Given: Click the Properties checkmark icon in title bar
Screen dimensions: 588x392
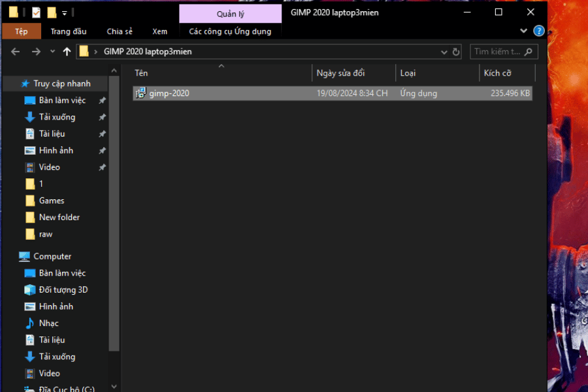Looking at the screenshot, I should click(37, 12).
